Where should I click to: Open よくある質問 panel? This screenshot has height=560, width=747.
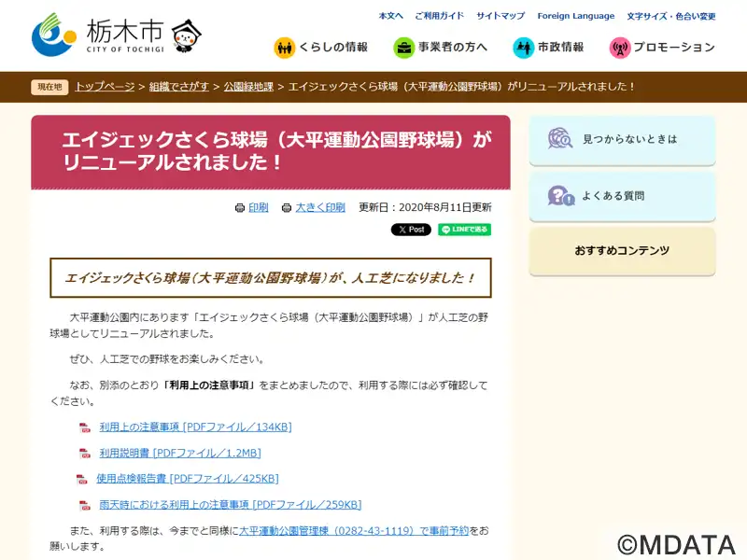pyautogui.click(x=622, y=196)
